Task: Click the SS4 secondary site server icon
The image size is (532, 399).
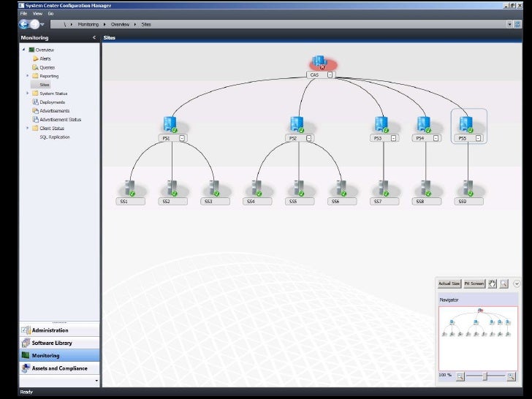Action: coord(256,187)
